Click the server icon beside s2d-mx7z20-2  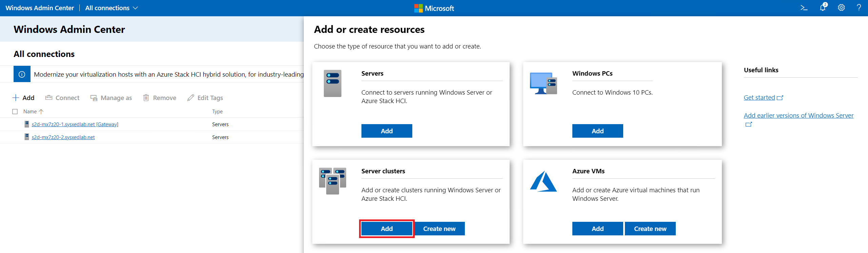coord(27,137)
